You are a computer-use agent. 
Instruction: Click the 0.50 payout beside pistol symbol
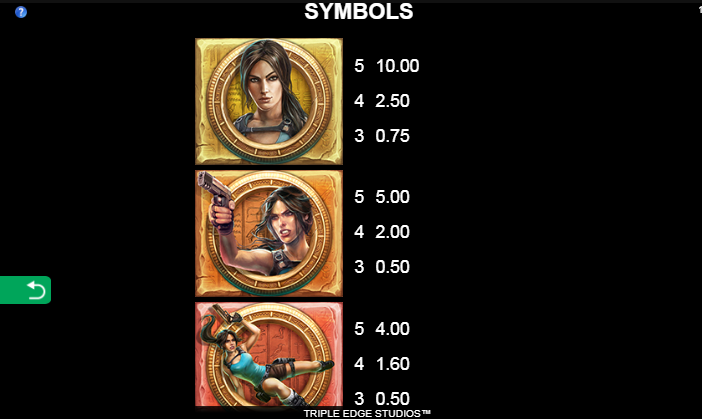(x=393, y=267)
